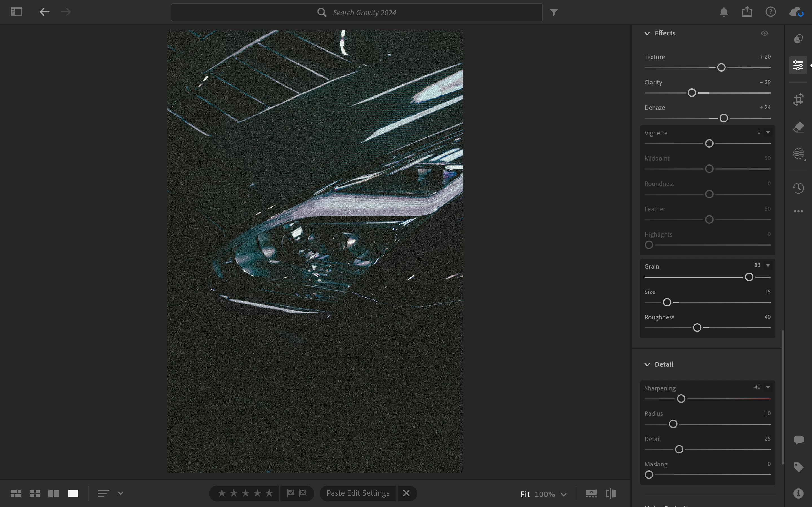Open the Presets panel icon
Image resolution: width=812 pixels, height=507 pixels.
coord(798,39)
